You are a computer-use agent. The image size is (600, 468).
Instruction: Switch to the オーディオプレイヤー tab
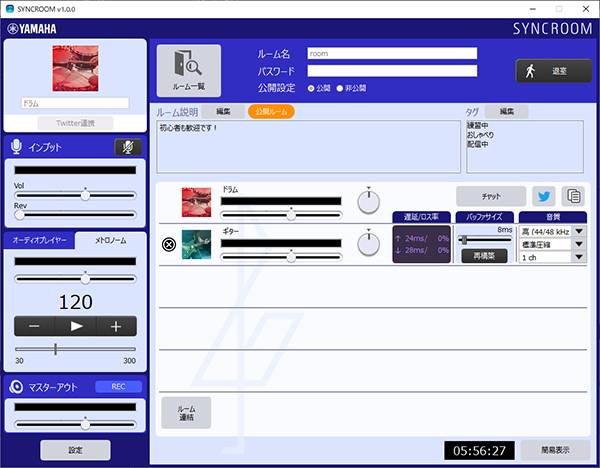[x=41, y=240]
